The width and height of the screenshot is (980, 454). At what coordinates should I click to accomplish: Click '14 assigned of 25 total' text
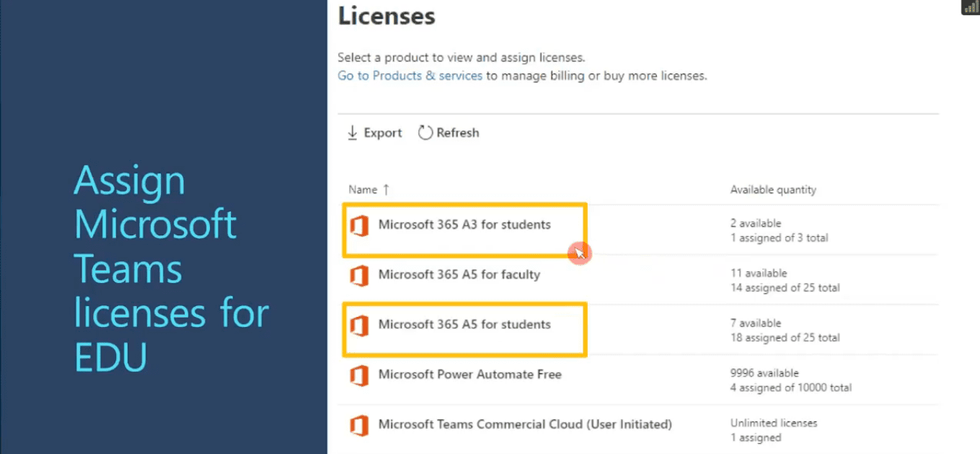tap(785, 287)
